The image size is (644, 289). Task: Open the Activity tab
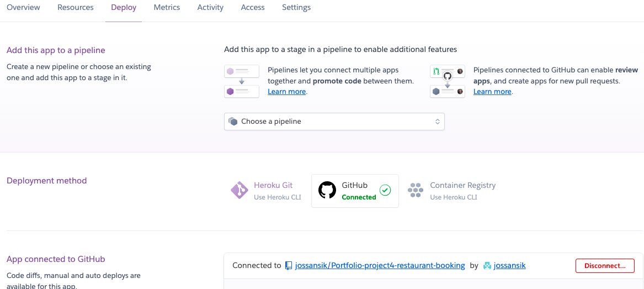click(x=210, y=7)
